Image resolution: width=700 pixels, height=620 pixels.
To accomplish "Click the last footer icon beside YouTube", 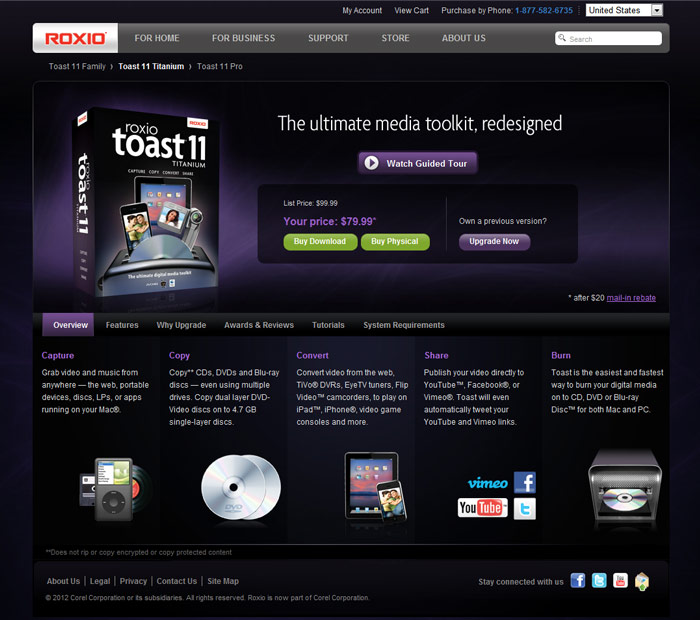I will pyautogui.click(x=642, y=581).
